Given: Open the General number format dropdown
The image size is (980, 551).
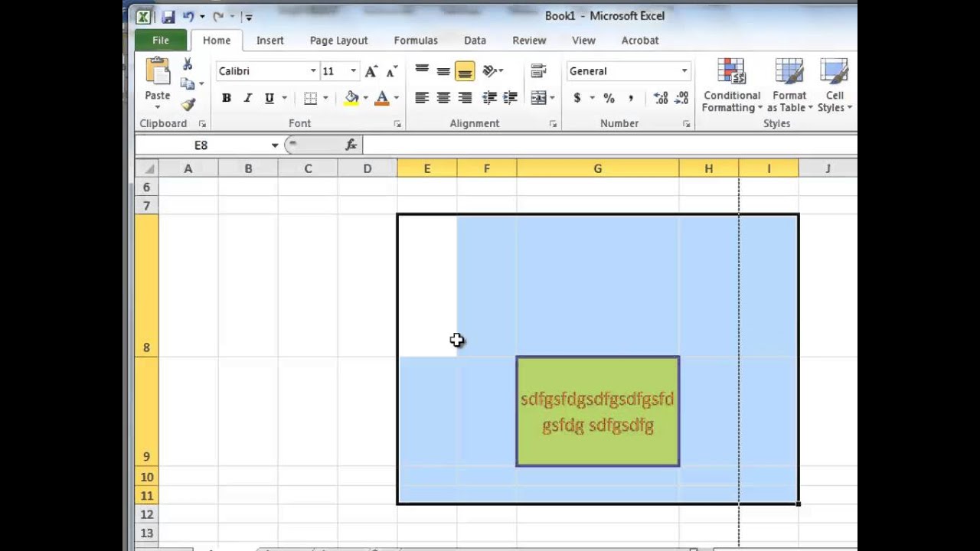Looking at the screenshot, I should point(684,71).
